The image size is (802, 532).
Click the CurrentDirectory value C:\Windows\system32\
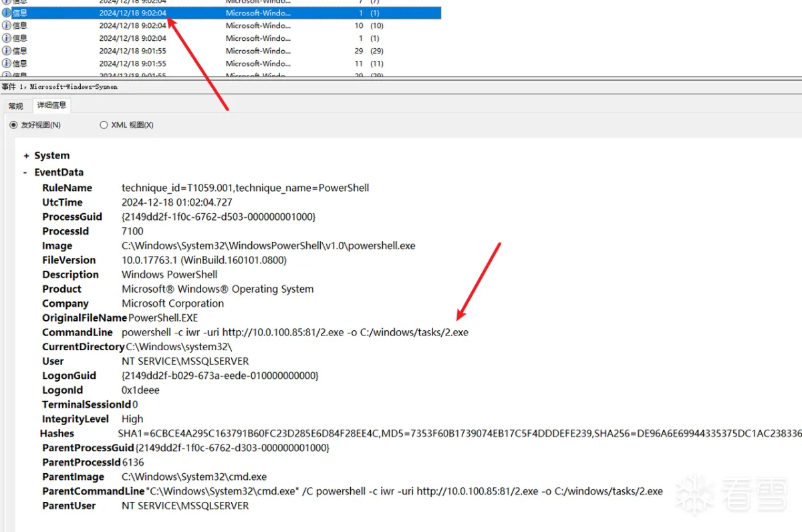pos(179,347)
